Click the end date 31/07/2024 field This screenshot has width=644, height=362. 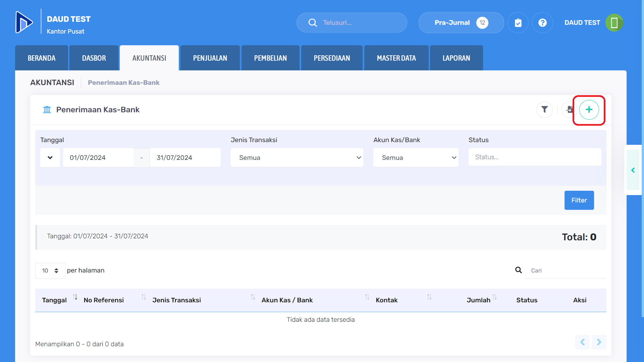coord(185,158)
